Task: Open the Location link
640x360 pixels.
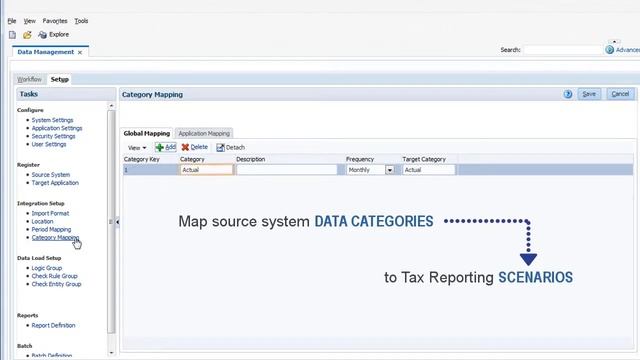Action: coord(42,222)
